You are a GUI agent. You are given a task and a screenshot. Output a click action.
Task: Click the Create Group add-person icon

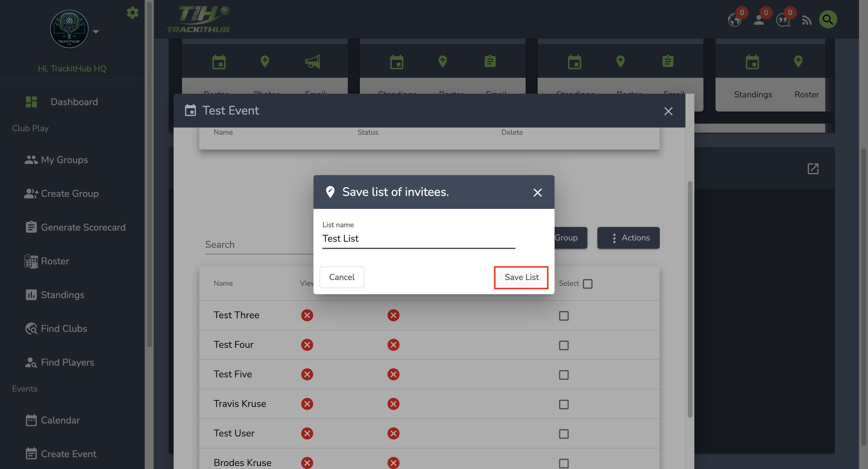(31, 194)
